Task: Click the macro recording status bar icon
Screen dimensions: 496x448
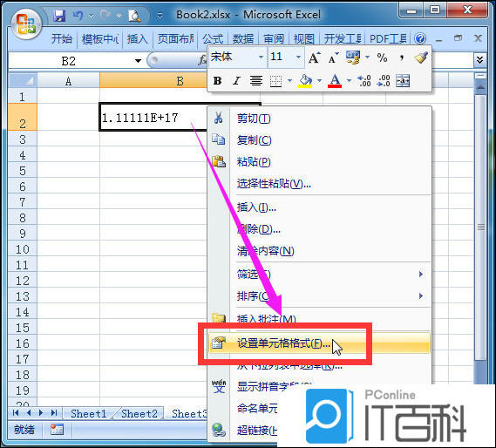Action: tap(57, 430)
